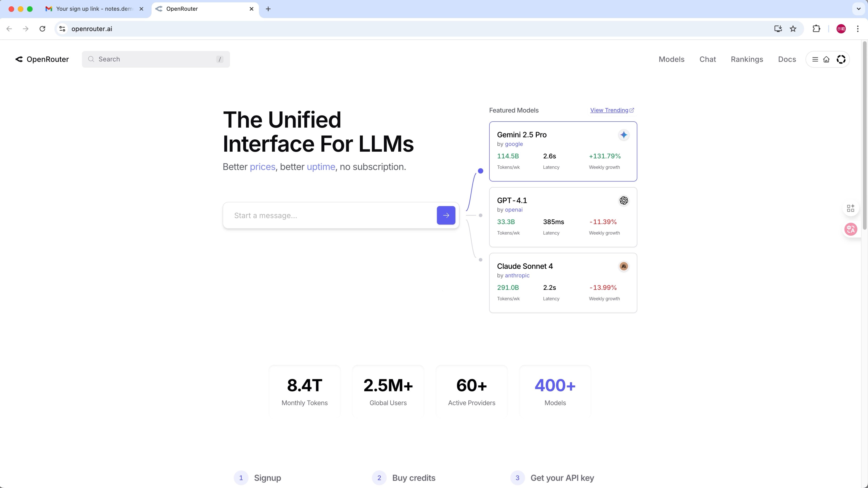Click the slash shortcut key badge
The image size is (868, 488).
220,59
